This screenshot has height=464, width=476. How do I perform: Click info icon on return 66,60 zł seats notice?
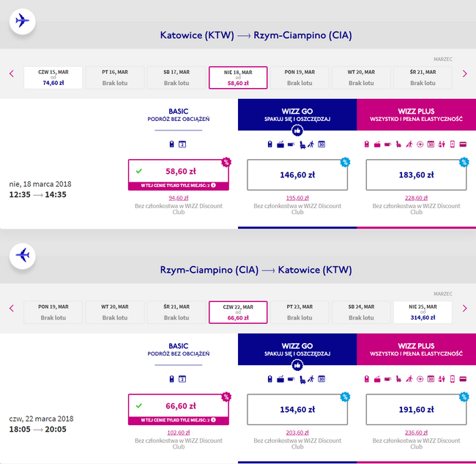(x=213, y=419)
